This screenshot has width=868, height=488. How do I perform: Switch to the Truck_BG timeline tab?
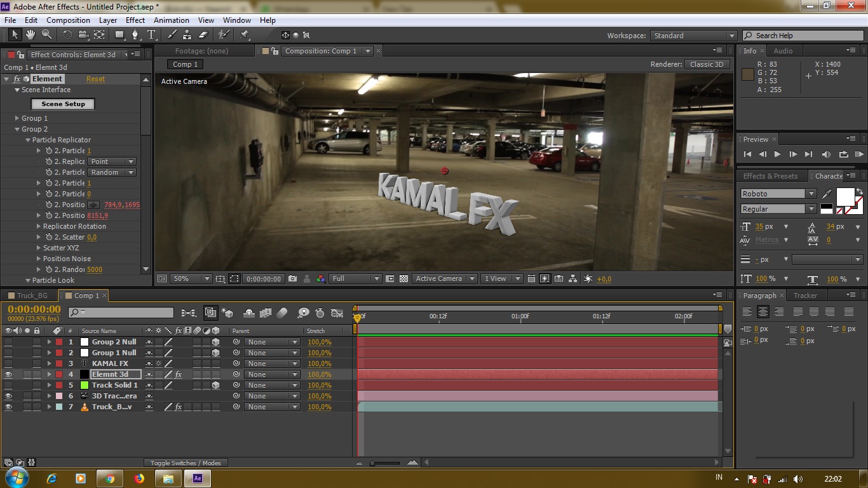point(32,295)
